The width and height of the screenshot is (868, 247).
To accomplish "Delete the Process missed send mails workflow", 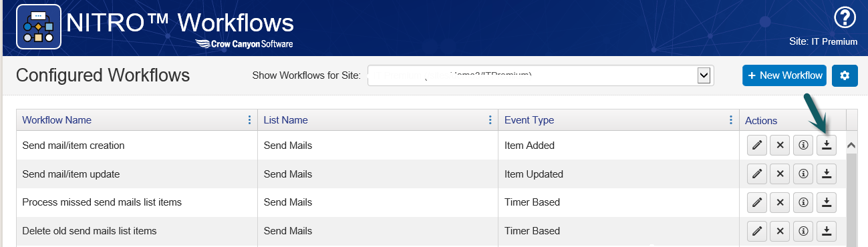I will point(780,202).
